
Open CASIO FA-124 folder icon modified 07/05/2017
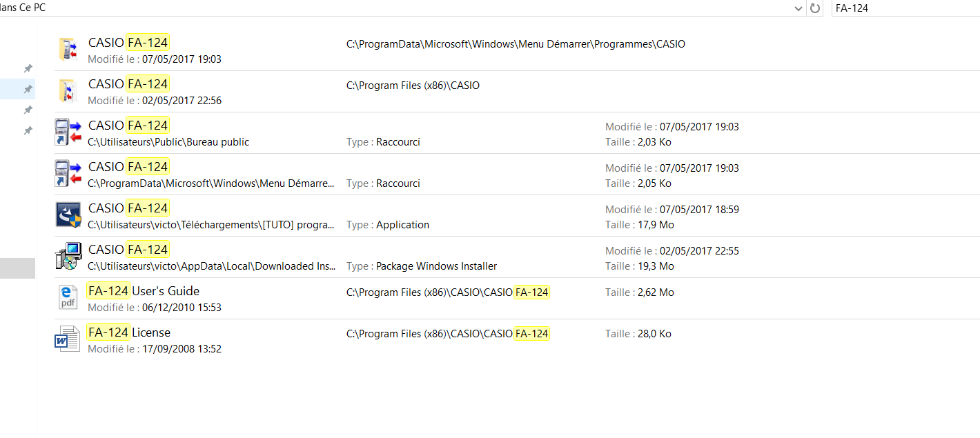(x=68, y=50)
